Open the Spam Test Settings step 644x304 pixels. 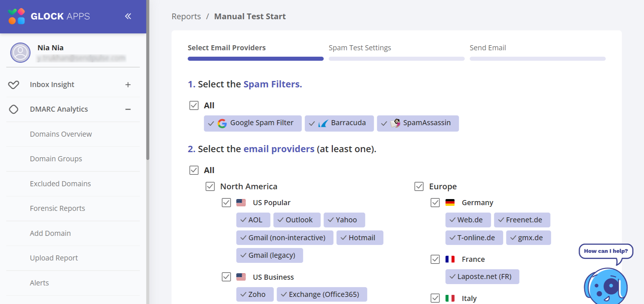pos(360,48)
